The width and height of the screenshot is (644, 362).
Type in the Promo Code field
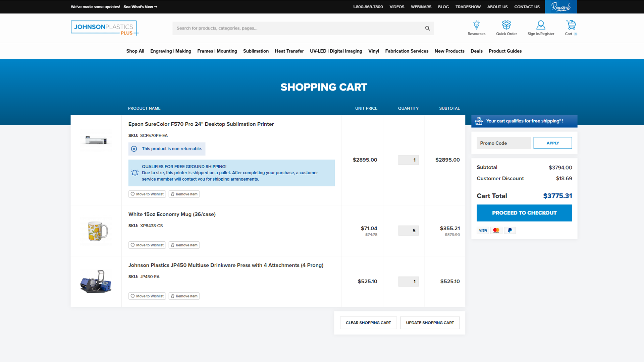pyautogui.click(x=503, y=143)
